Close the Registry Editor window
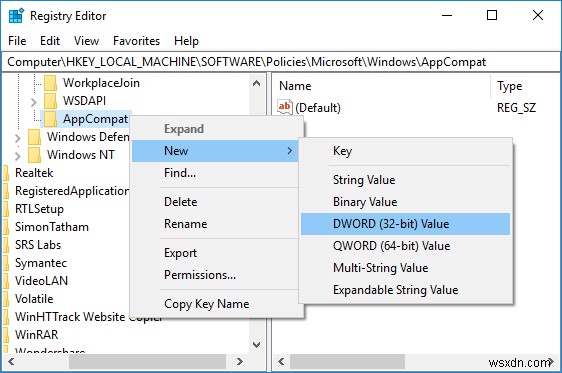This screenshot has height=373, width=562. tap(538, 15)
